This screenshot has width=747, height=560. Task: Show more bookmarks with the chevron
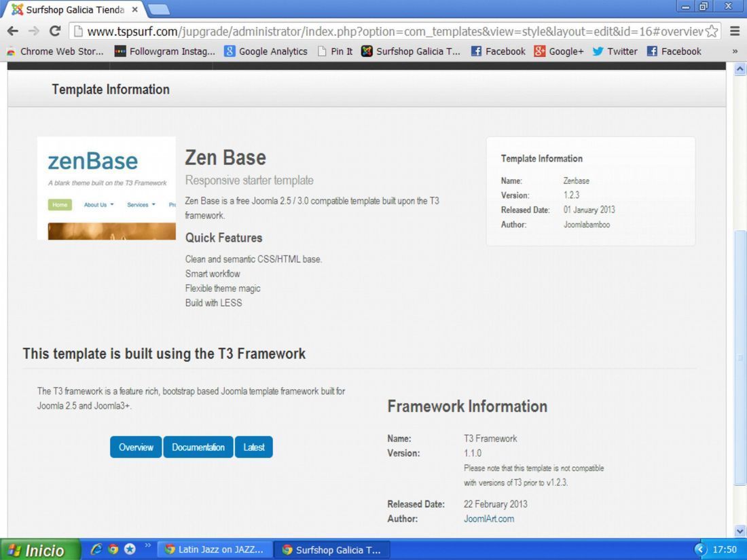tap(735, 52)
